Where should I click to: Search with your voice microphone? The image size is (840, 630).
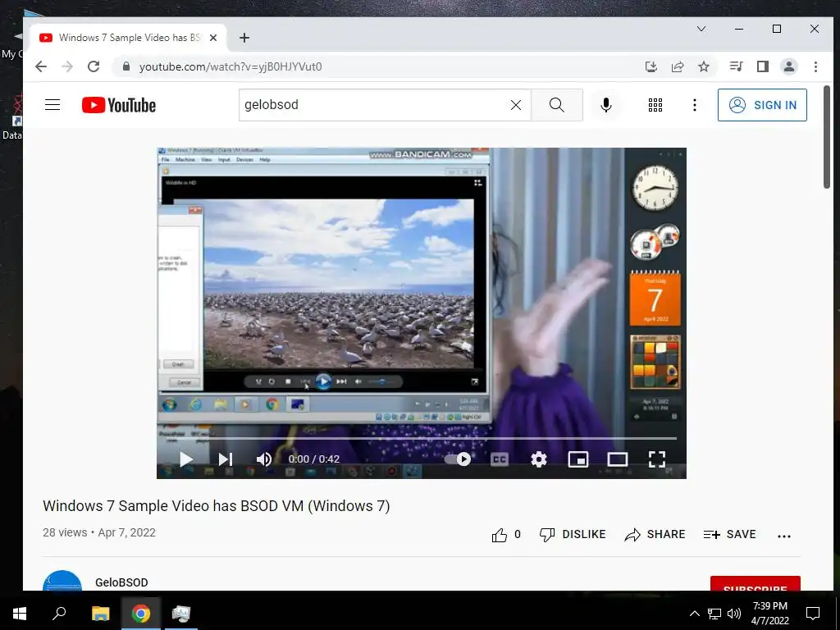point(606,105)
